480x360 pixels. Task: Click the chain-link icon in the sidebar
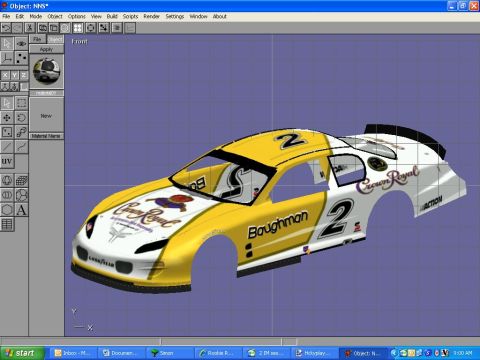pos(21,132)
